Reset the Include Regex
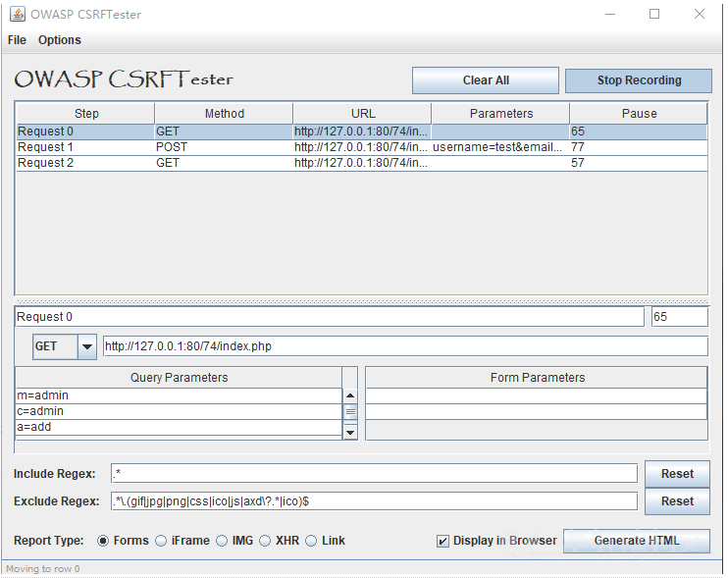Image resolution: width=728 pixels, height=578 pixels. coord(677,474)
